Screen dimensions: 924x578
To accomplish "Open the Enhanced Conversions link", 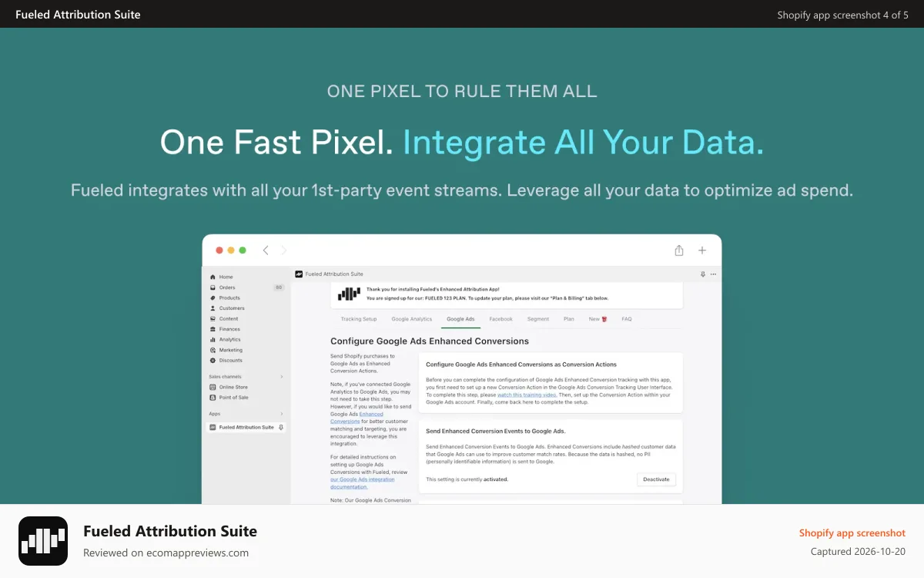I will (x=357, y=418).
